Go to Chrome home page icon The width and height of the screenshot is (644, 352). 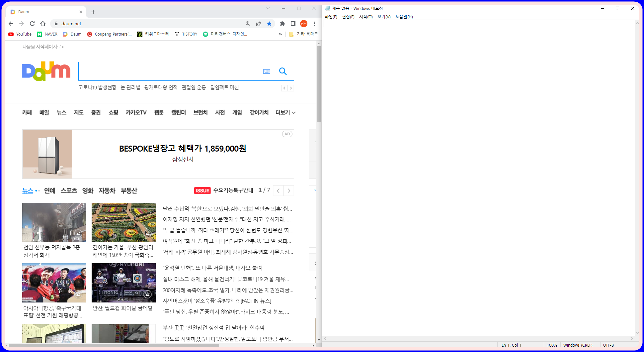43,24
